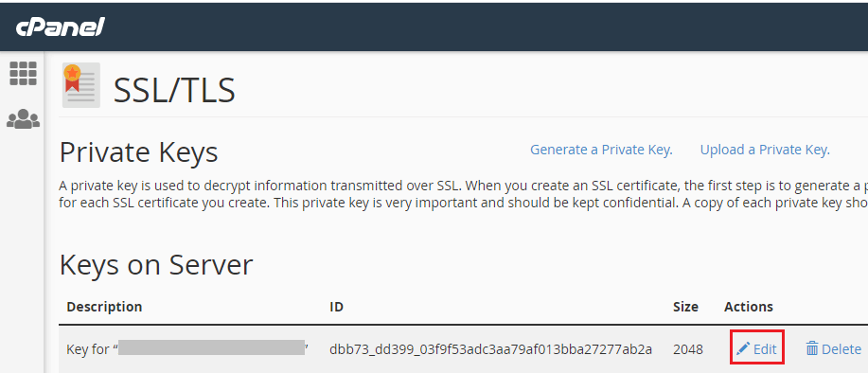Click the 2048 key size value

tap(688, 349)
